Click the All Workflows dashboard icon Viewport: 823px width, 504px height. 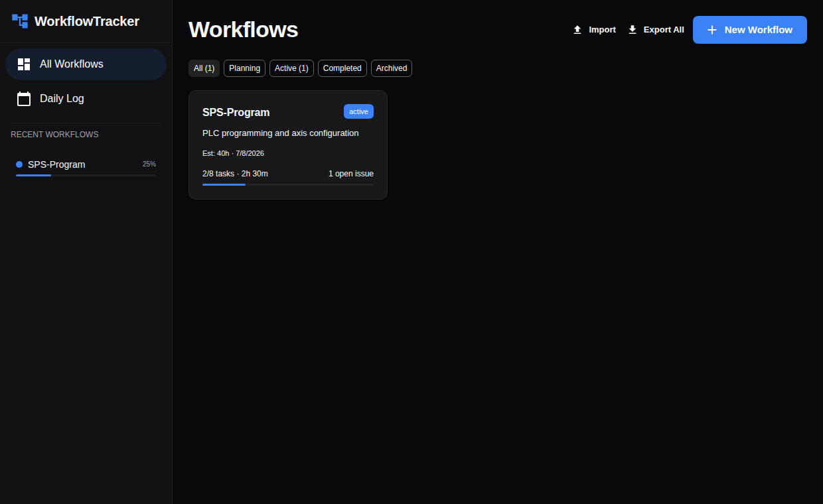24,64
